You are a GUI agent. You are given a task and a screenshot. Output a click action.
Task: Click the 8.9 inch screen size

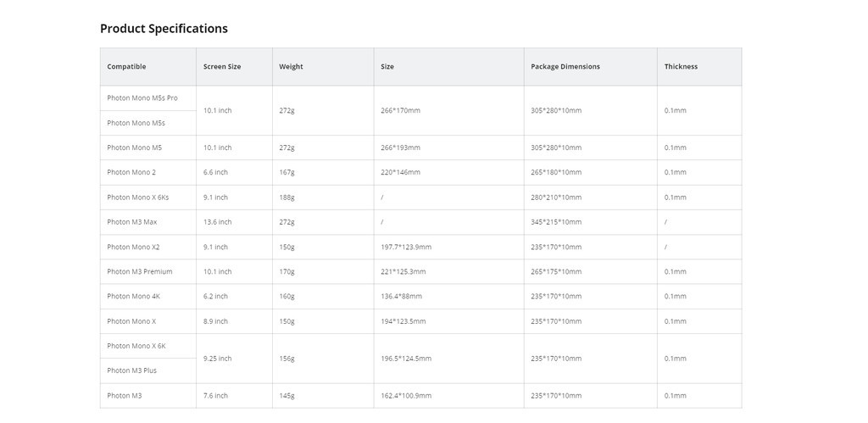point(215,321)
